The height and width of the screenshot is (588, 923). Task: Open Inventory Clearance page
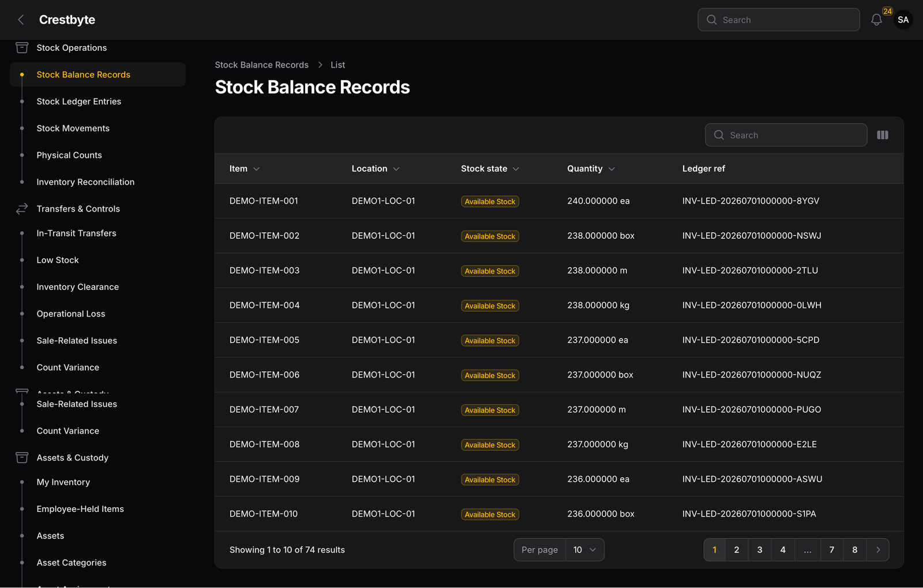pyautogui.click(x=78, y=287)
